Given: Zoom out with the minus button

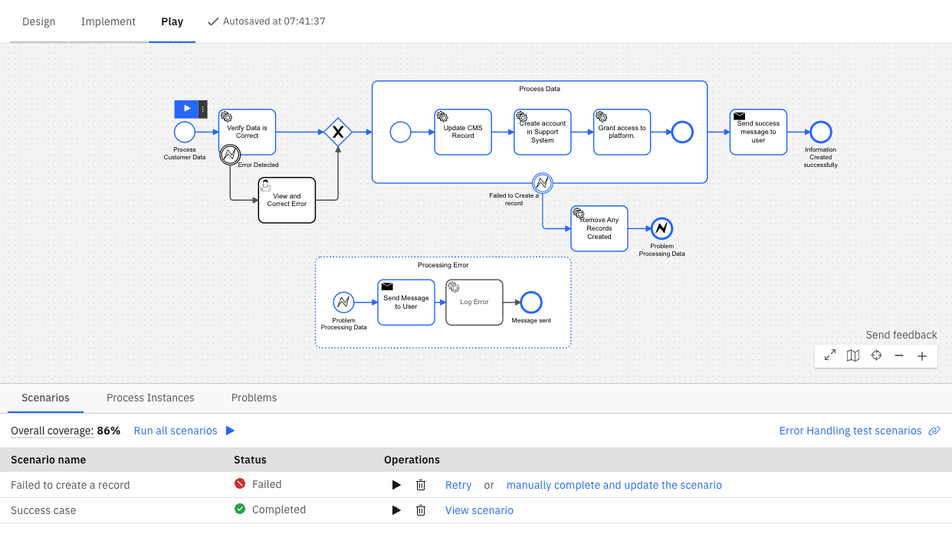Looking at the screenshot, I should pyautogui.click(x=899, y=355).
